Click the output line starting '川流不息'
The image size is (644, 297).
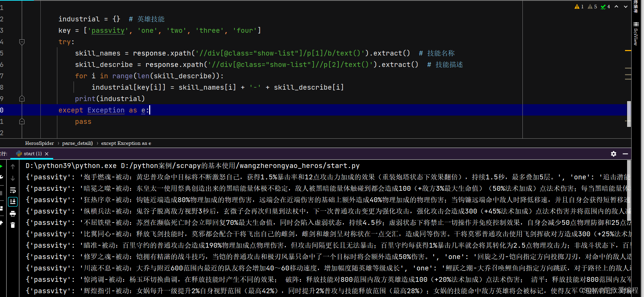click(328, 268)
